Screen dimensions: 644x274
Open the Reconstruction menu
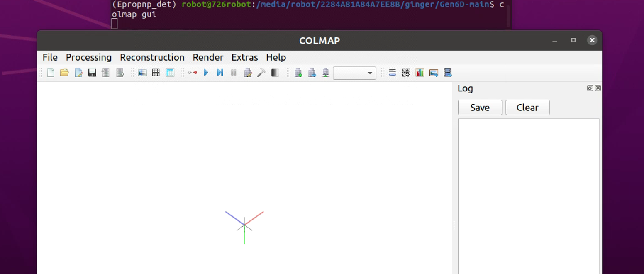[152, 57]
